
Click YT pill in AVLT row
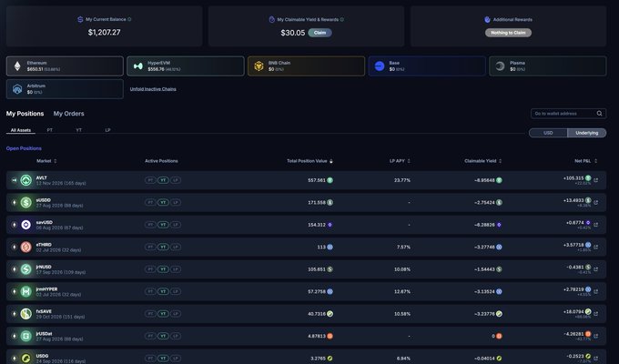click(163, 180)
